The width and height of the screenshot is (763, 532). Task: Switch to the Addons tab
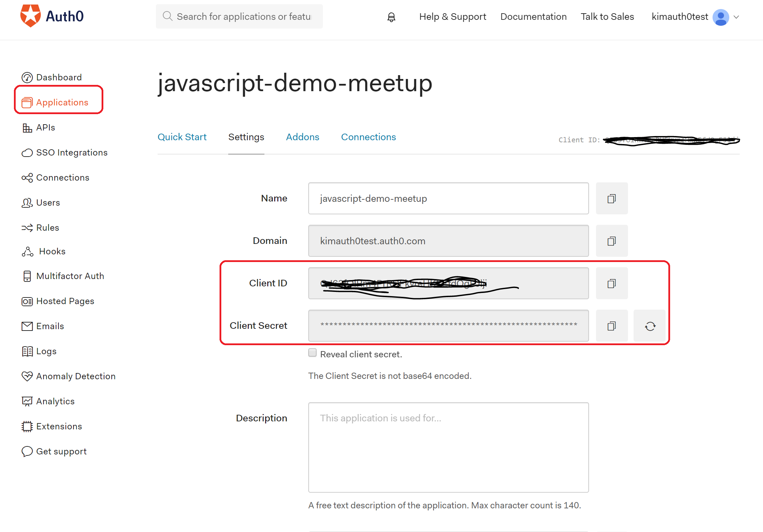click(x=302, y=137)
